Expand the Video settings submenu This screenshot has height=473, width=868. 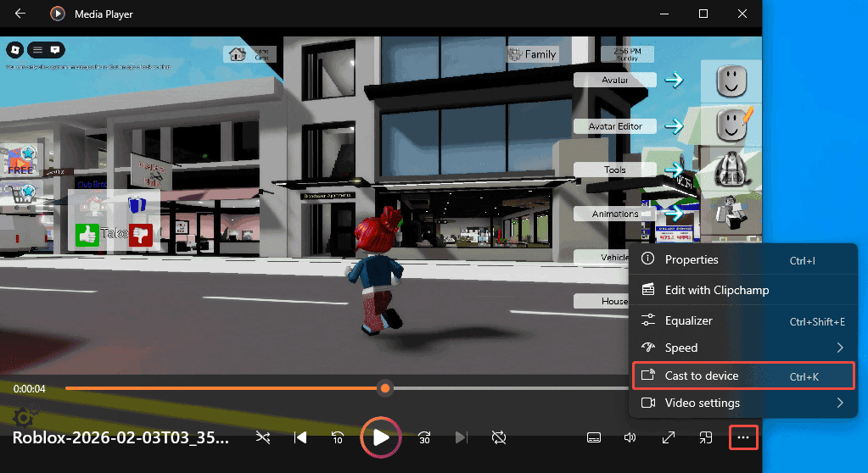(743, 403)
